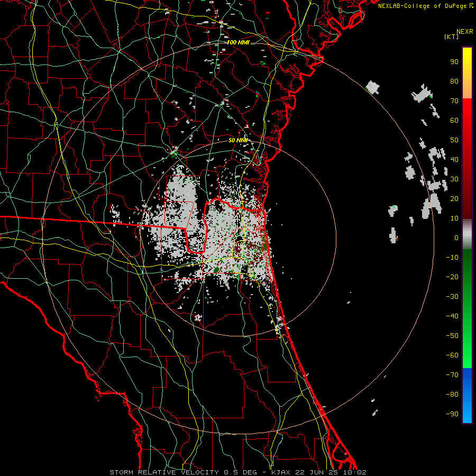Click the blue bottom segment of the color bar
This screenshot has width=476, height=476.
pyautogui.click(x=467, y=395)
